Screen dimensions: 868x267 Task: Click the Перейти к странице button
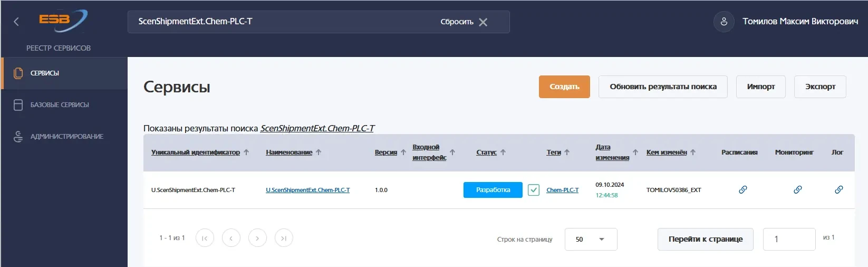(706, 239)
